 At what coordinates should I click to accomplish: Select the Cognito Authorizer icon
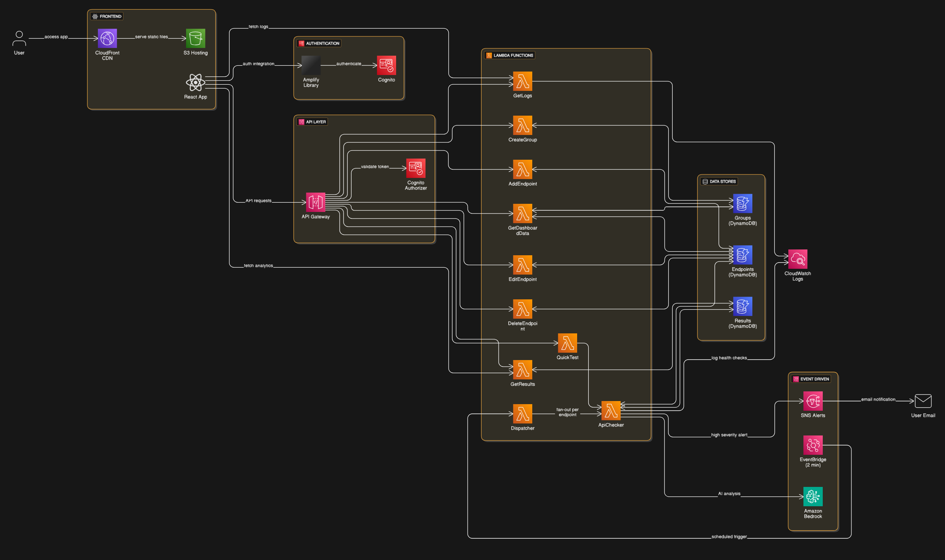coord(415,168)
